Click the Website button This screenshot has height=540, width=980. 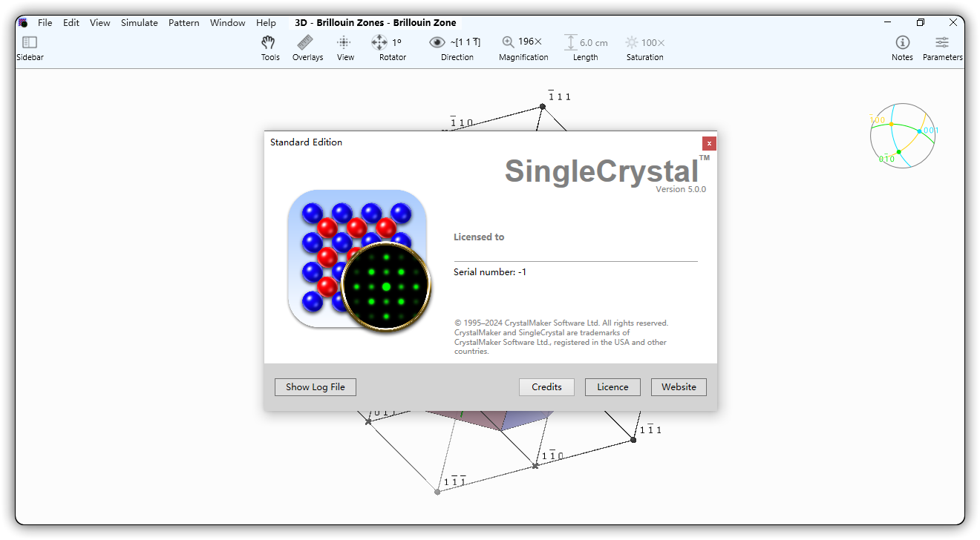[x=679, y=386]
